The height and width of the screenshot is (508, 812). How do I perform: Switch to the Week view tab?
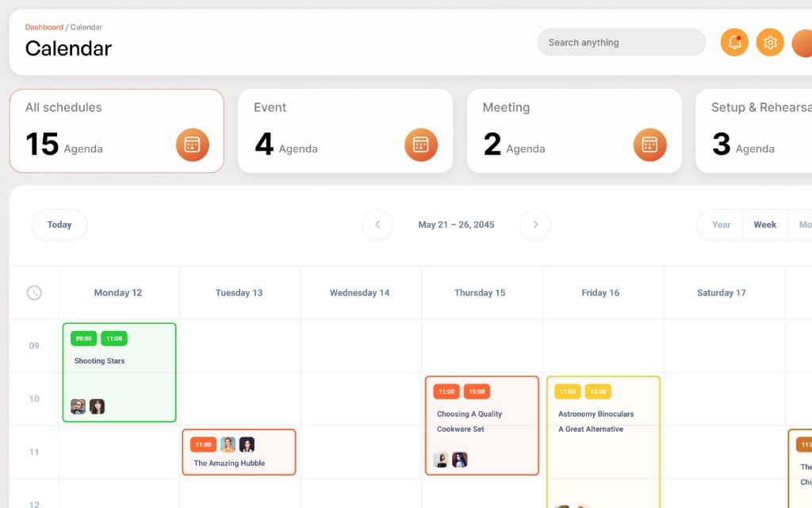(x=765, y=225)
